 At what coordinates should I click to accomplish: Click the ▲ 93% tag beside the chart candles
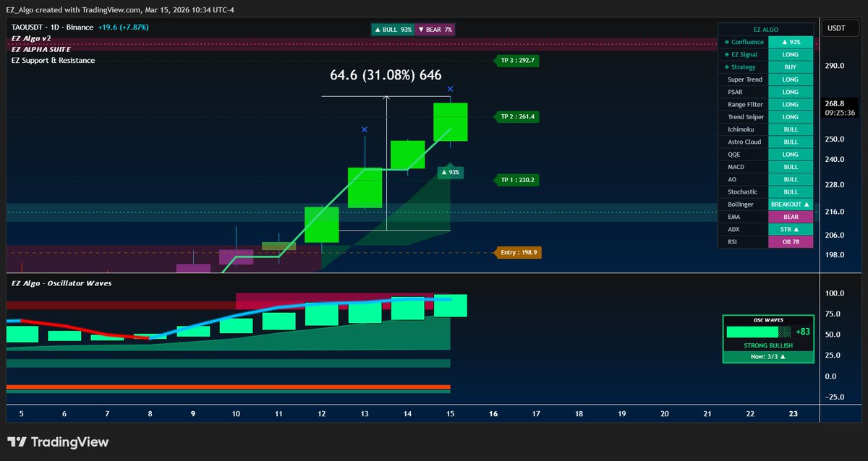click(451, 173)
